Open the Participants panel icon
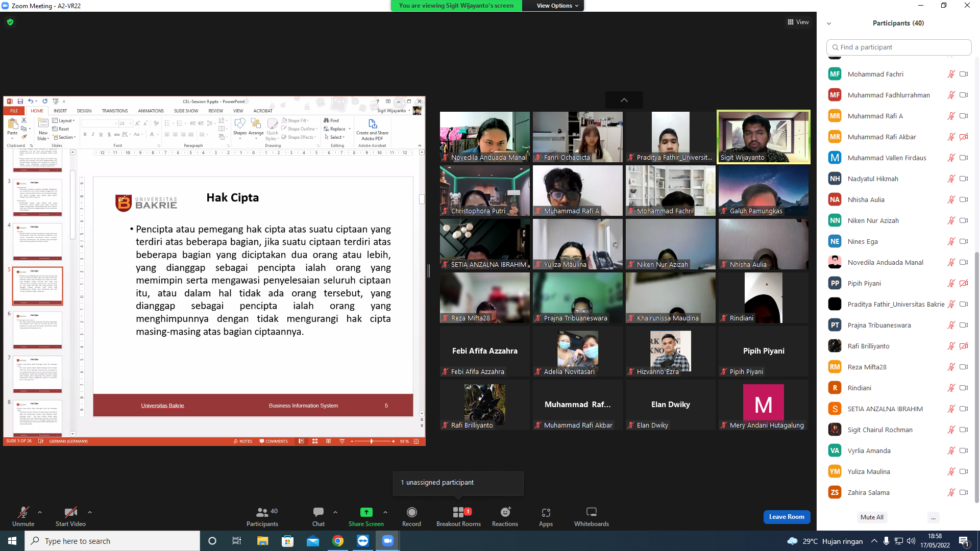Image resolution: width=980 pixels, height=551 pixels. (262, 512)
